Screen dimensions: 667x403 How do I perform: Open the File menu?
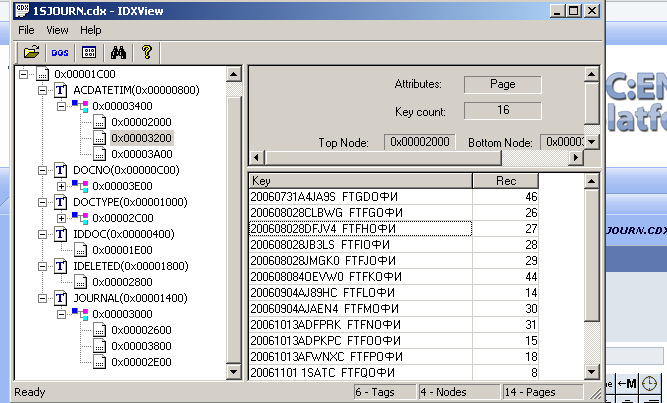(26, 30)
